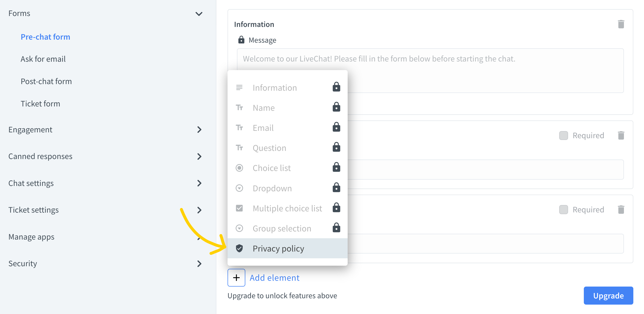Click the 'Upgrade to unlock features above' text
This screenshot has width=644, height=314.
[282, 295]
